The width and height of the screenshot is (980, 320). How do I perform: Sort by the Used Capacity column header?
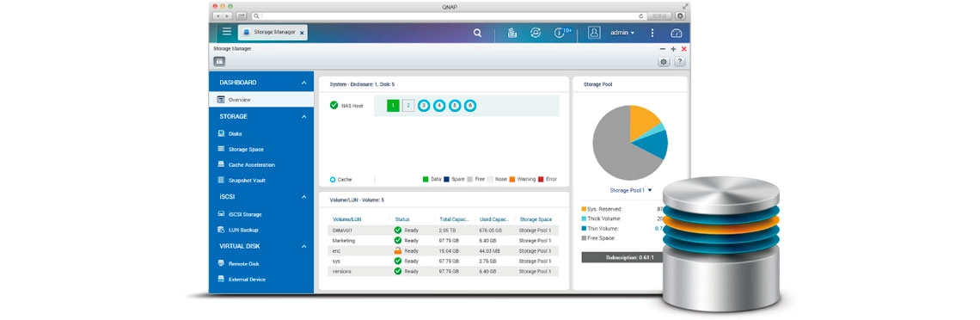pos(494,219)
